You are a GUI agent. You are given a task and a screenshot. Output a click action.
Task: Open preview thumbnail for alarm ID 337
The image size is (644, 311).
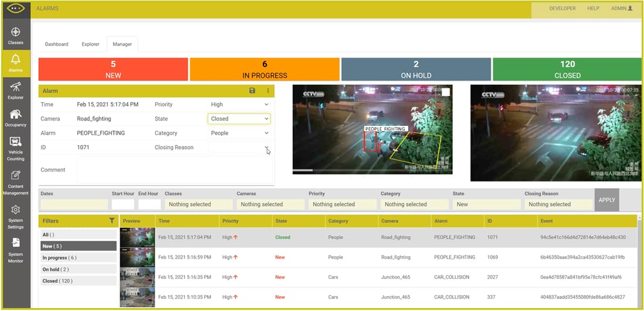(138, 297)
